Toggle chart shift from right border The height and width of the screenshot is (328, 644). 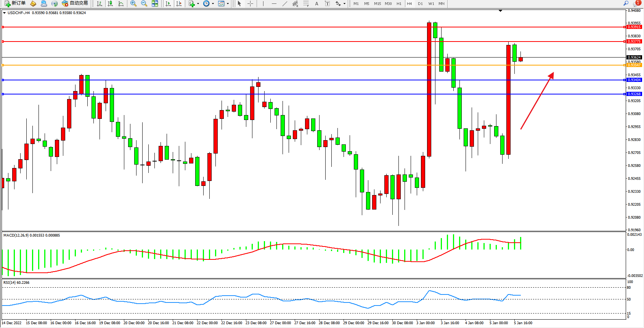pos(179,3)
